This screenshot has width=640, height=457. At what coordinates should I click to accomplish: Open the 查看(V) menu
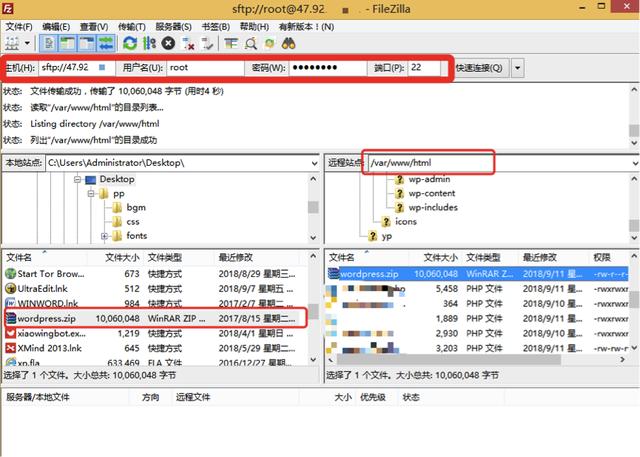pos(94,27)
